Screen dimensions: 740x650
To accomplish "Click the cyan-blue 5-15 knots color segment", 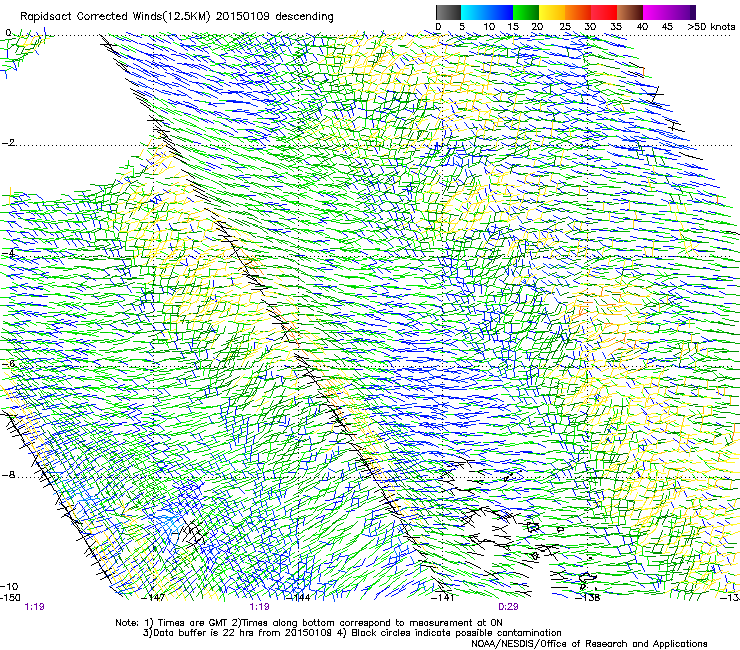I will (487, 12).
